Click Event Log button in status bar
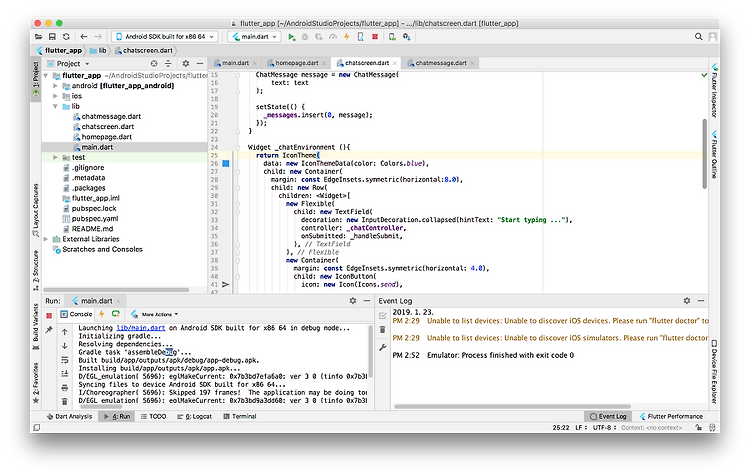750x476 pixels. click(x=608, y=416)
